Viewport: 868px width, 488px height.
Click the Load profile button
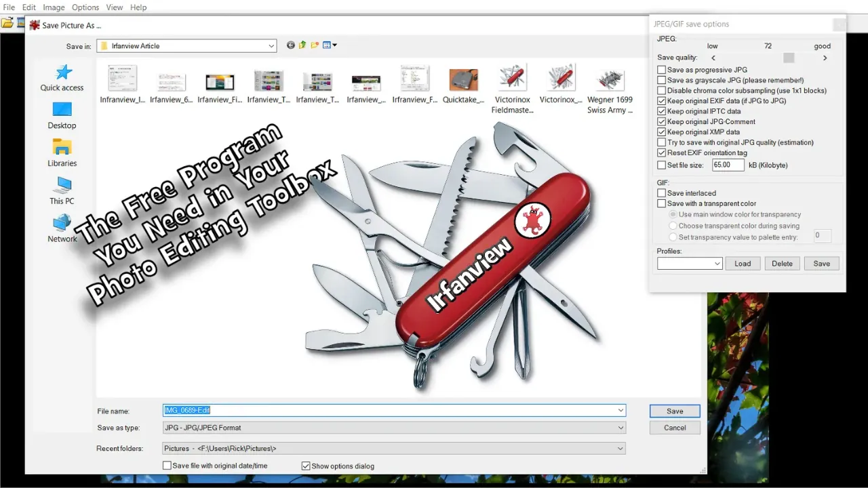coord(743,264)
